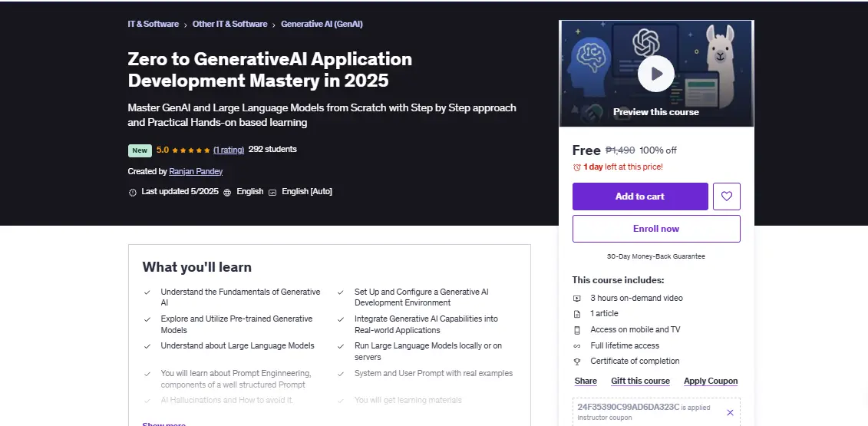The height and width of the screenshot is (426, 868).
Task: Click the closed captions icon
Action: pos(272,192)
